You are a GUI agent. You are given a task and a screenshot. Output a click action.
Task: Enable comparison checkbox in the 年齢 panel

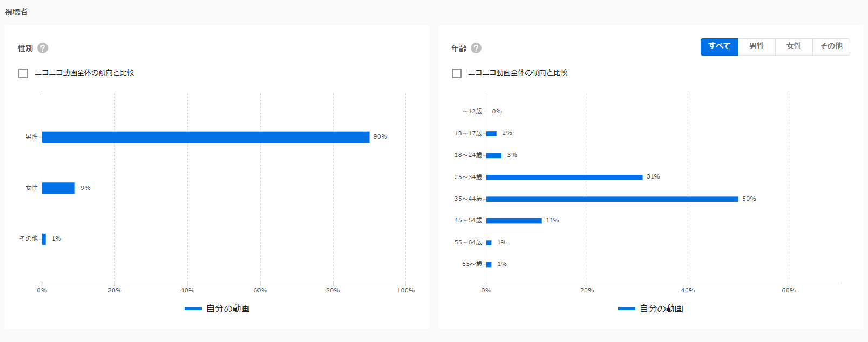(457, 73)
